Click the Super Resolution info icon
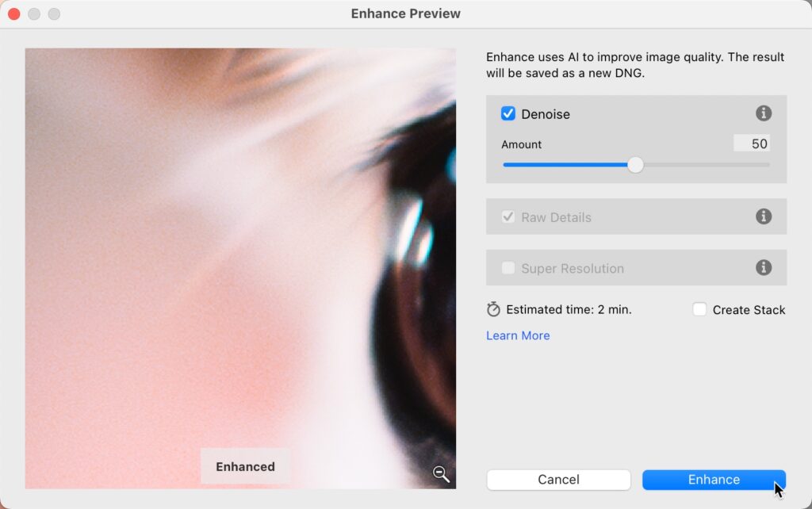Image resolution: width=812 pixels, height=509 pixels. pyautogui.click(x=764, y=268)
